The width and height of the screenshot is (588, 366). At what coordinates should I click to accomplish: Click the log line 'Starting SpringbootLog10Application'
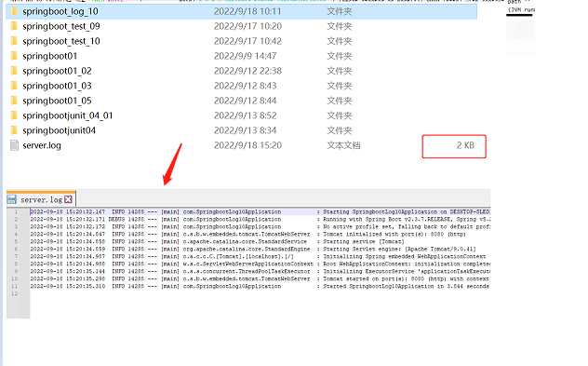pyautogui.click(x=261, y=211)
